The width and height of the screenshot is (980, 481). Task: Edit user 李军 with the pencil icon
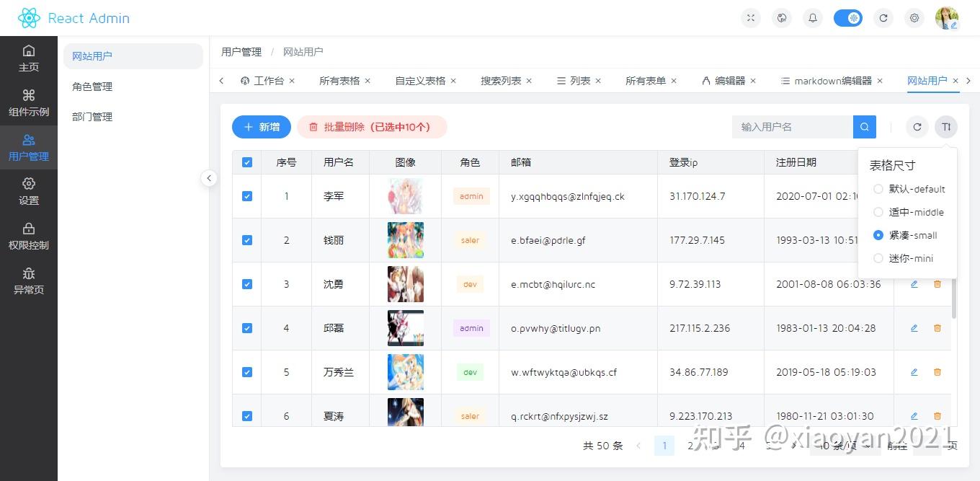tap(914, 195)
